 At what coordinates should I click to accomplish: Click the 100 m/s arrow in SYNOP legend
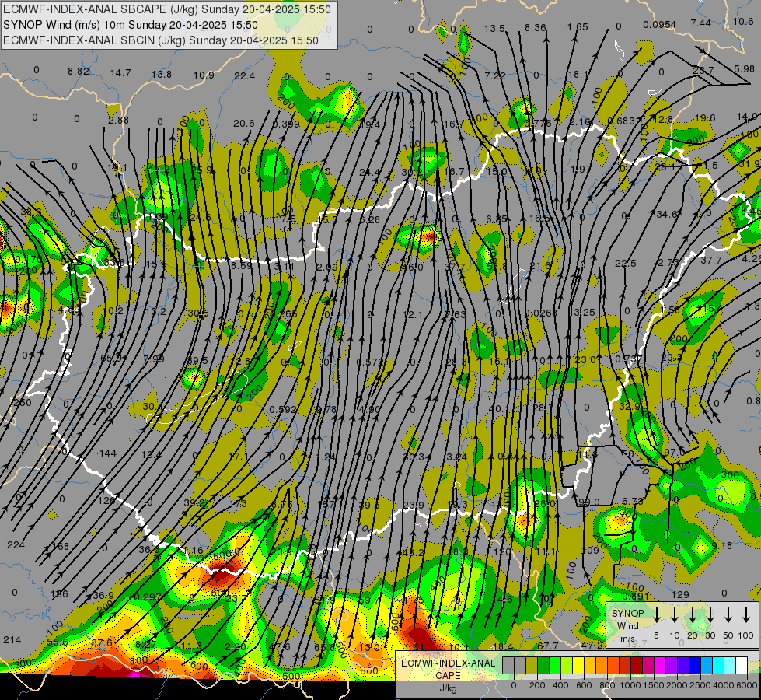[x=746, y=615]
